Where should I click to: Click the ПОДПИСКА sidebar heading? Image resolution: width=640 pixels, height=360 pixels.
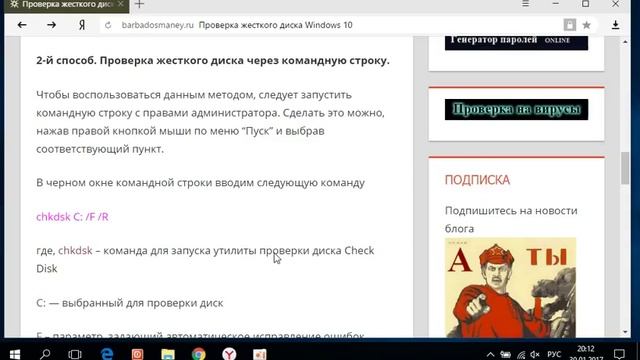coord(477,180)
